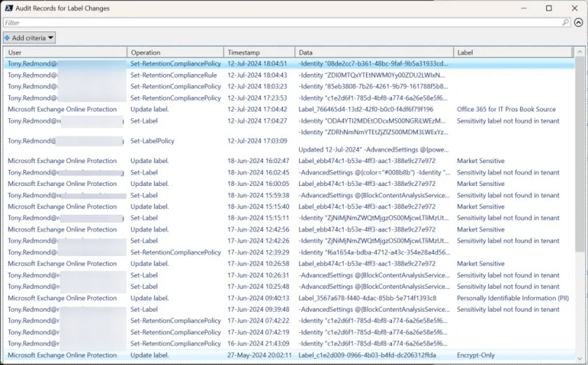
Task: Click the data cell Label_3567a678-f440-4dac-85bb-5e714f1393c8
Action: pos(367,299)
